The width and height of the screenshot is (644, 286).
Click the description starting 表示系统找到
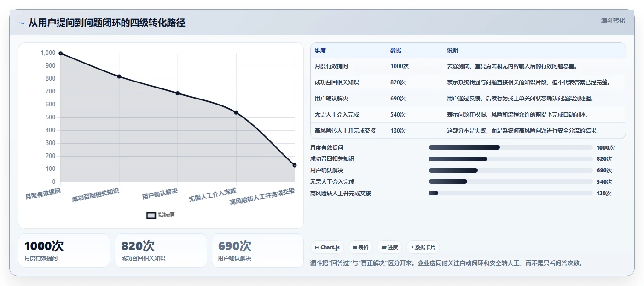pos(529,82)
